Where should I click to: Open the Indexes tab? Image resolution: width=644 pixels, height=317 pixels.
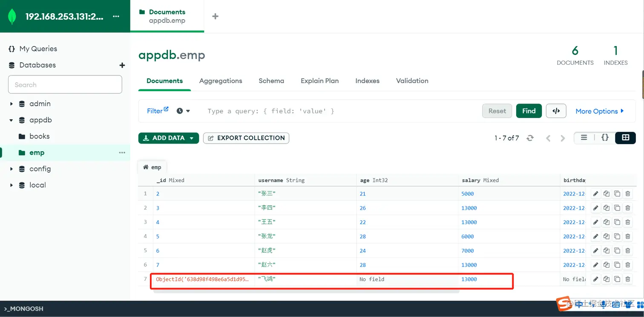pos(367,81)
